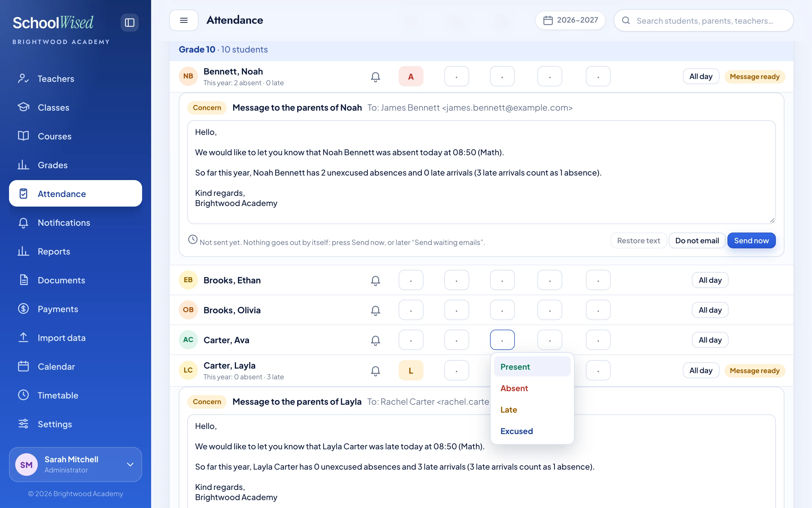Click All day button for Carter, Ava
The width and height of the screenshot is (812, 508).
710,340
